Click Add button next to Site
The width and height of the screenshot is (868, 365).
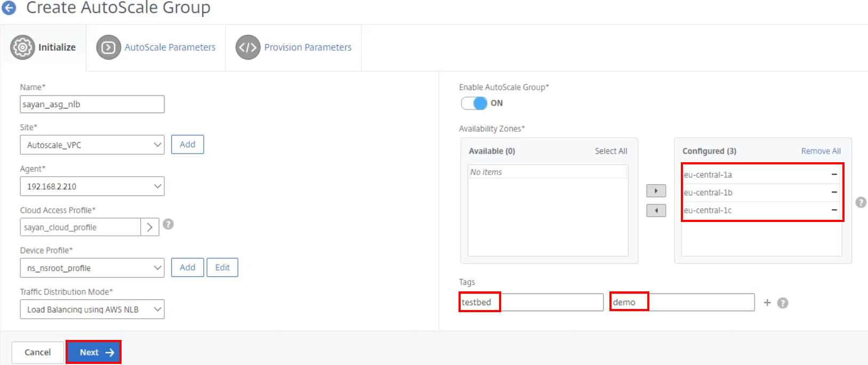(188, 145)
